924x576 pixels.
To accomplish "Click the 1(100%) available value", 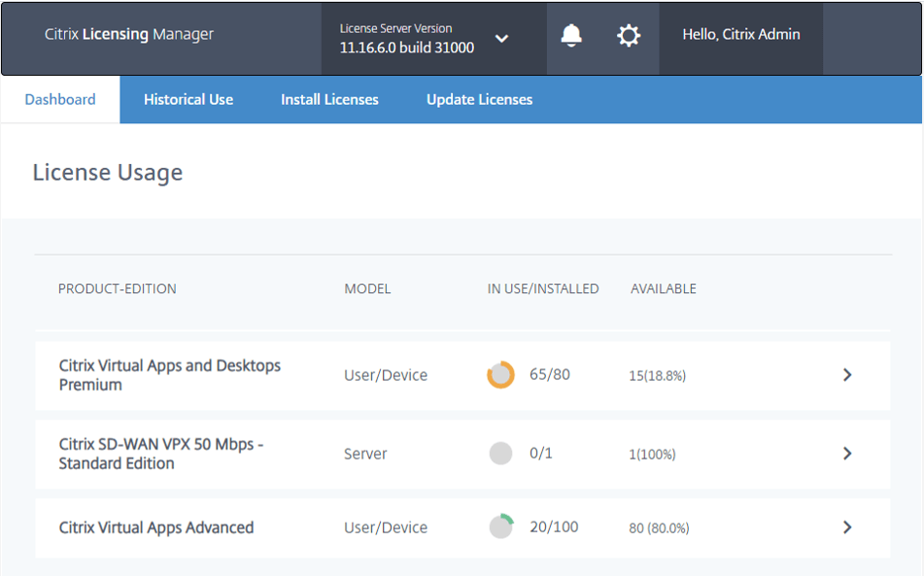I will tap(652, 454).
